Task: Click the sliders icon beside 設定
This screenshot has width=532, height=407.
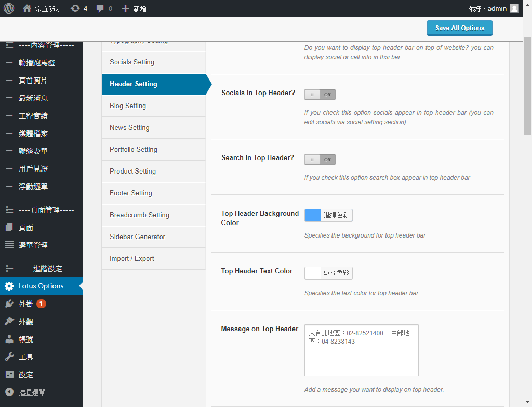Action: 9,374
